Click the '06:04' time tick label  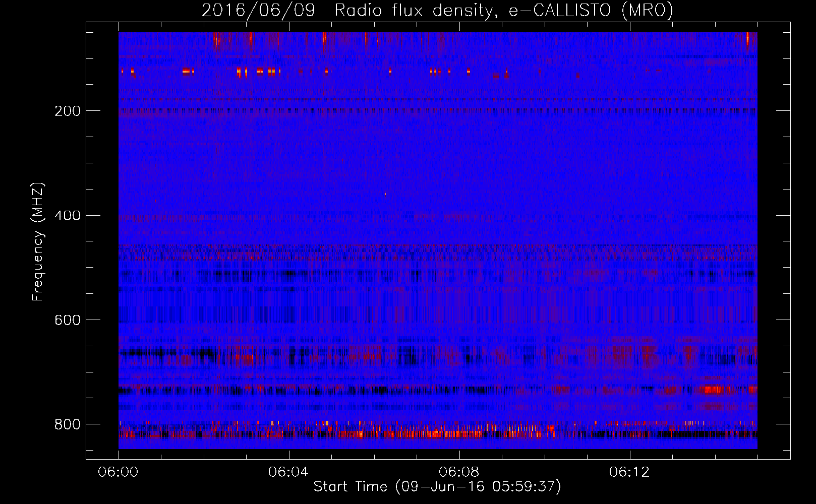pyautogui.click(x=288, y=472)
